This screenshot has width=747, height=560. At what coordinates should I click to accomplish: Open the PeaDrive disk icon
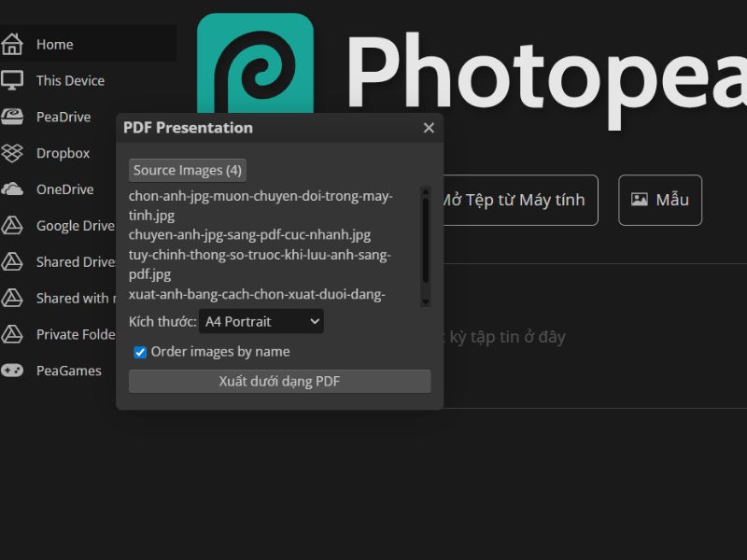12,117
